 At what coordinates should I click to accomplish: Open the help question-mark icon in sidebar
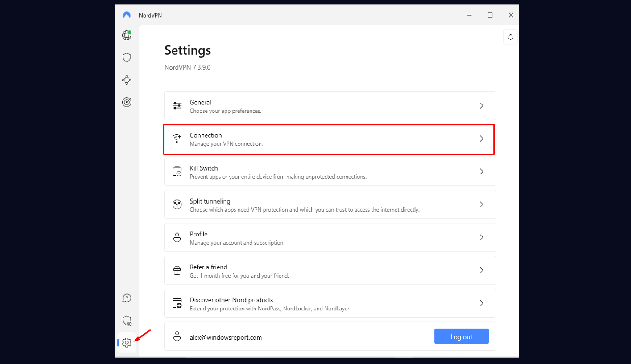coord(126,298)
